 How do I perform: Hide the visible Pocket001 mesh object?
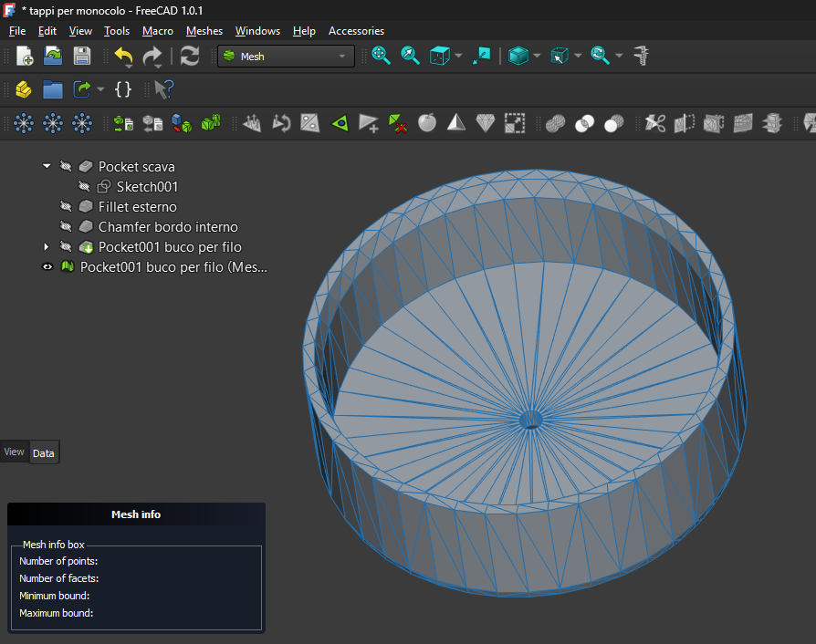(x=47, y=267)
